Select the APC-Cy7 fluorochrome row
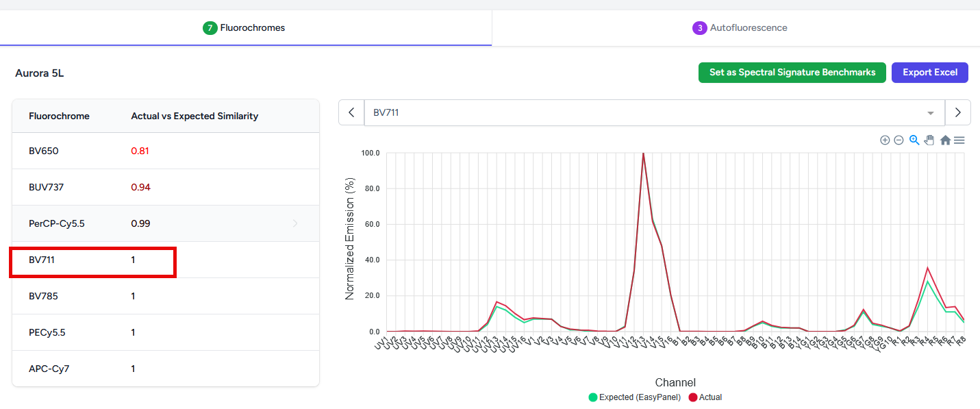980x409 pixels. tap(165, 369)
